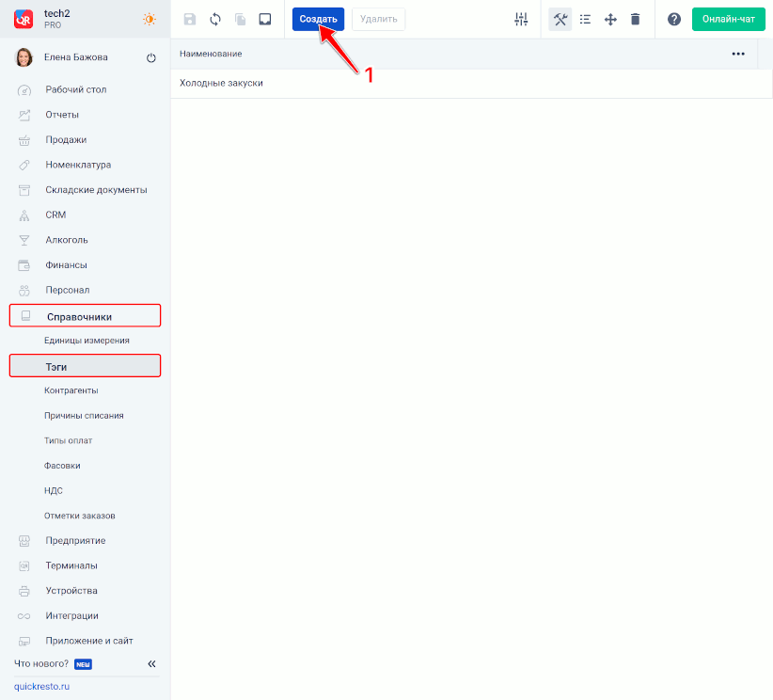Click the Продажи basket icon
Screen dimensions: 773x700
click(24, 140)
